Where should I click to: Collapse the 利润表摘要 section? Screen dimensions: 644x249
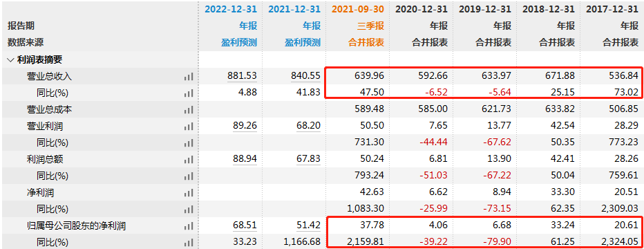10,60
